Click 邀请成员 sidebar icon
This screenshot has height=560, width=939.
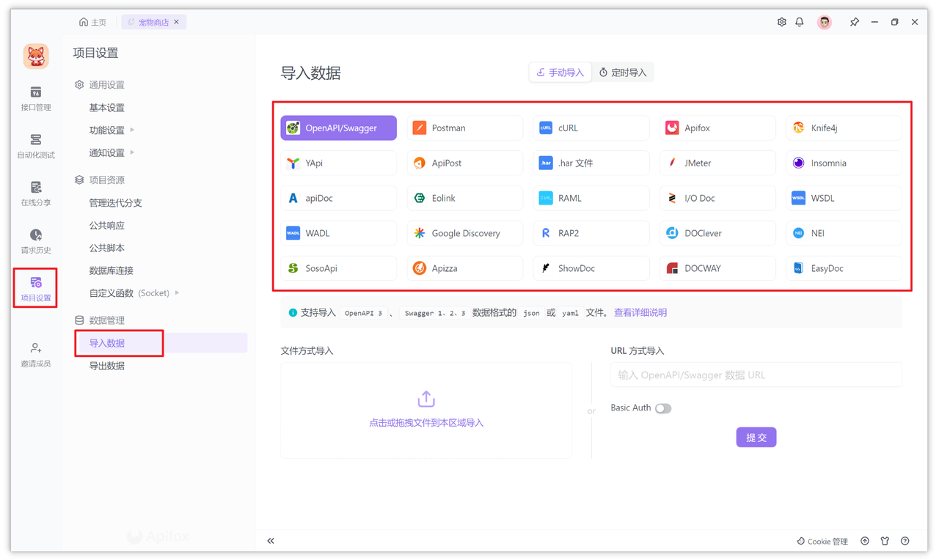(35, 355)
